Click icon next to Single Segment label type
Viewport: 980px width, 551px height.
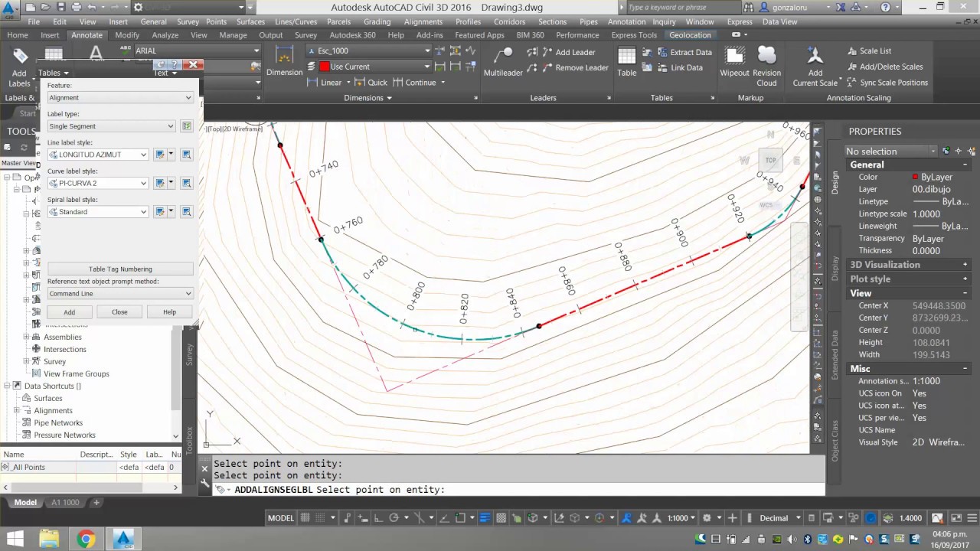[186, 126]
